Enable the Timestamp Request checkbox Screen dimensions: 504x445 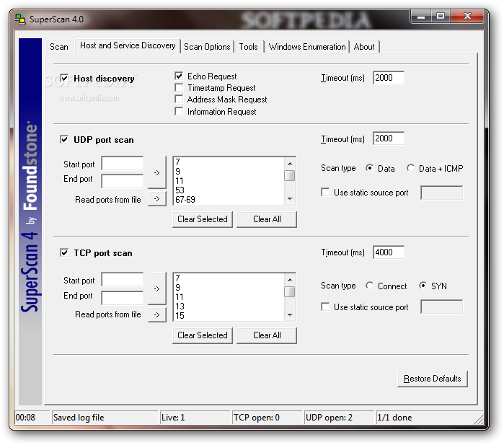pyautogui.click(x=179, y=88)
